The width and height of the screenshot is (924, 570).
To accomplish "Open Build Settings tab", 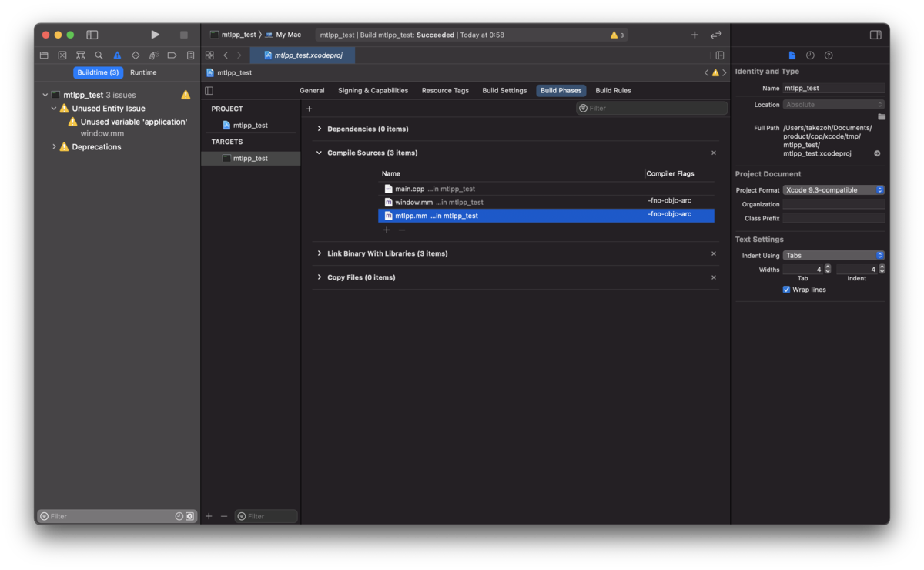I will [x=504, y=90].
